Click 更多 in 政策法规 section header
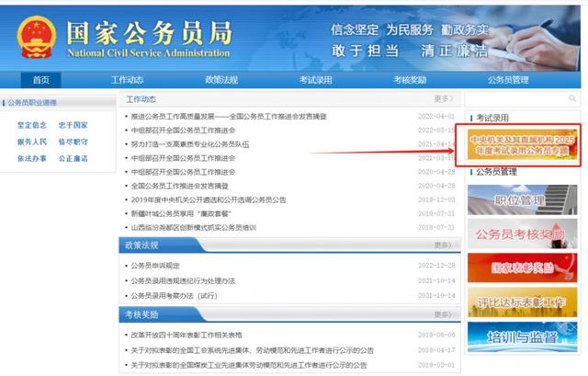Viewport: 588px width, 376px height. coord(443,245)
